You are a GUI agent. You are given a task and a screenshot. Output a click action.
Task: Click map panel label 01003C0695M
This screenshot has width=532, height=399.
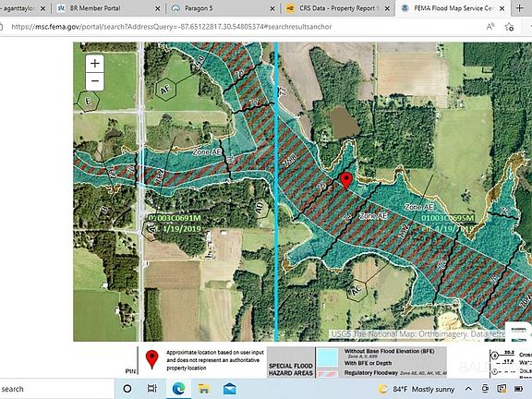pyautogui.click(x=447, y=218)
